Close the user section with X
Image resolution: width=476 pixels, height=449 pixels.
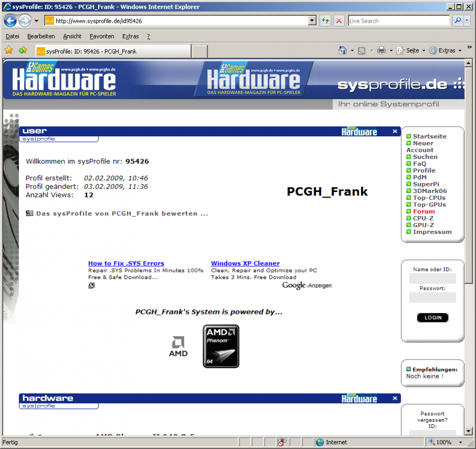point(395,132)
